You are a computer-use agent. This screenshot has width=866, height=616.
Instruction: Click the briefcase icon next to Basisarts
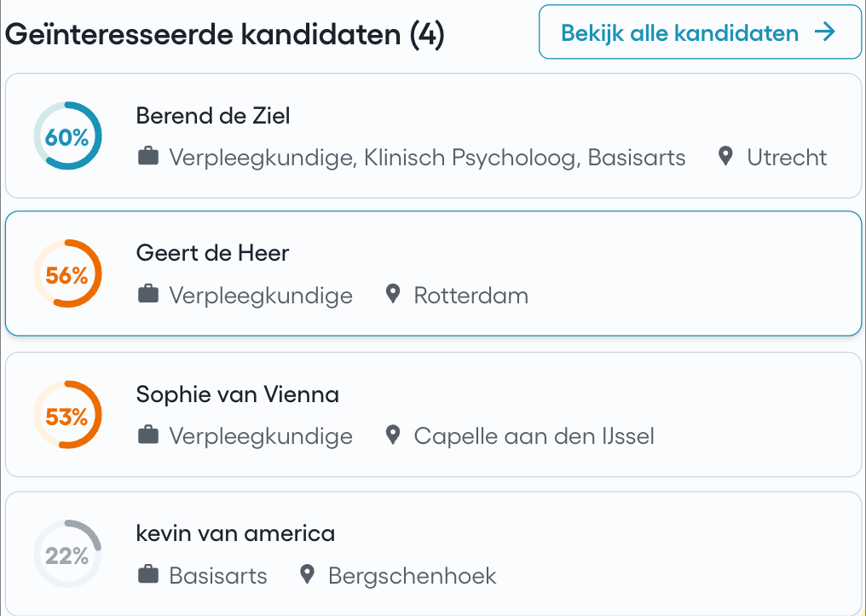(x=148, y=575)
